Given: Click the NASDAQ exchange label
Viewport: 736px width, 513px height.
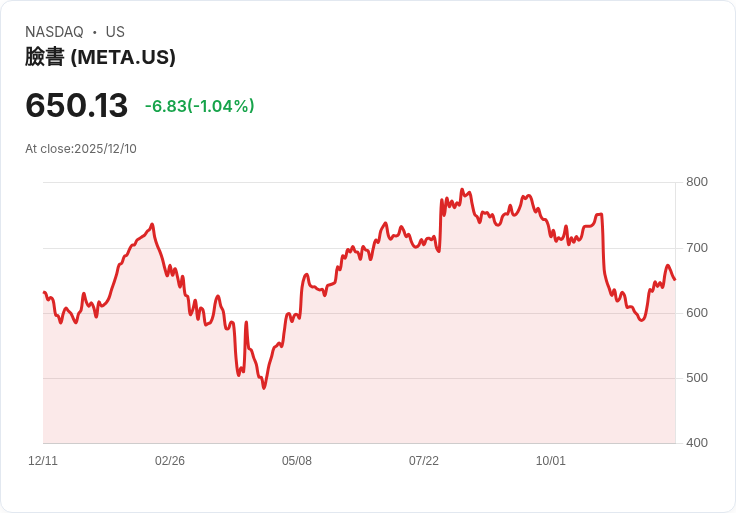Looking at the screenshot, I should 54,32.
